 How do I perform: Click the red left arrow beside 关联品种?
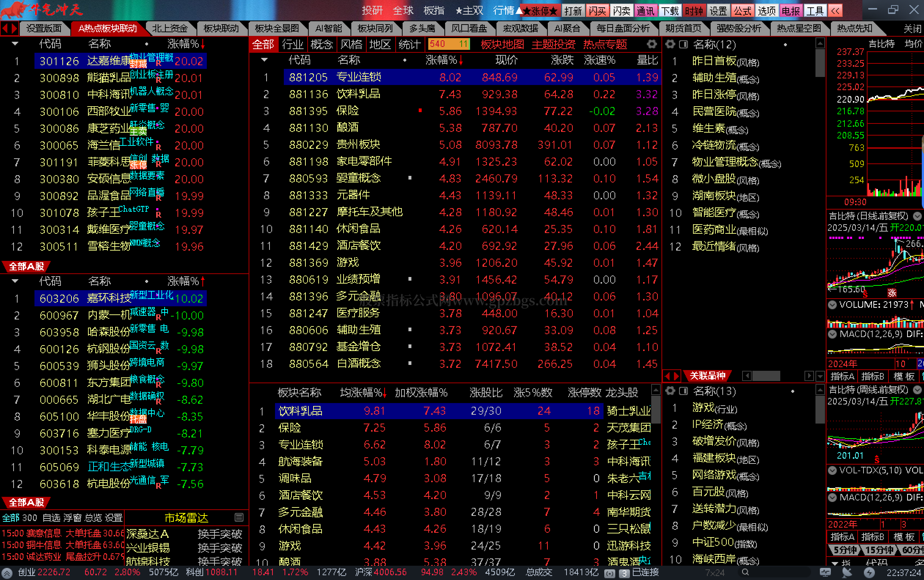[x=667, y=376]
